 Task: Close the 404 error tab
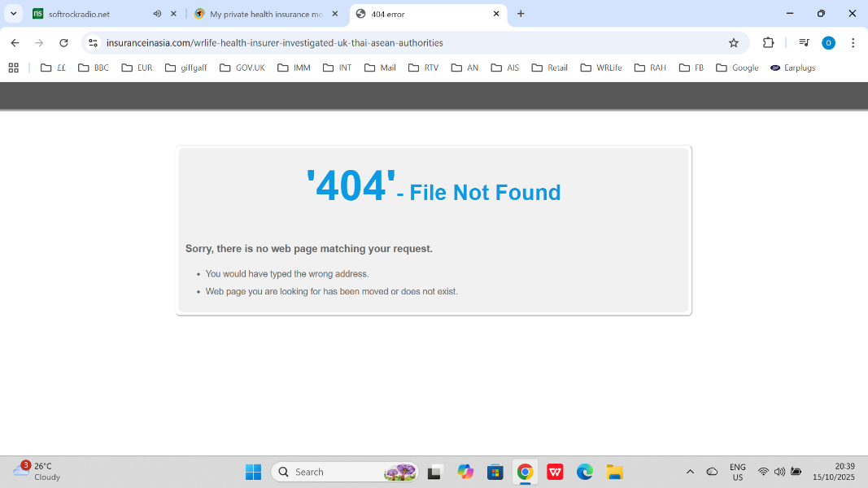coord(496,14)
